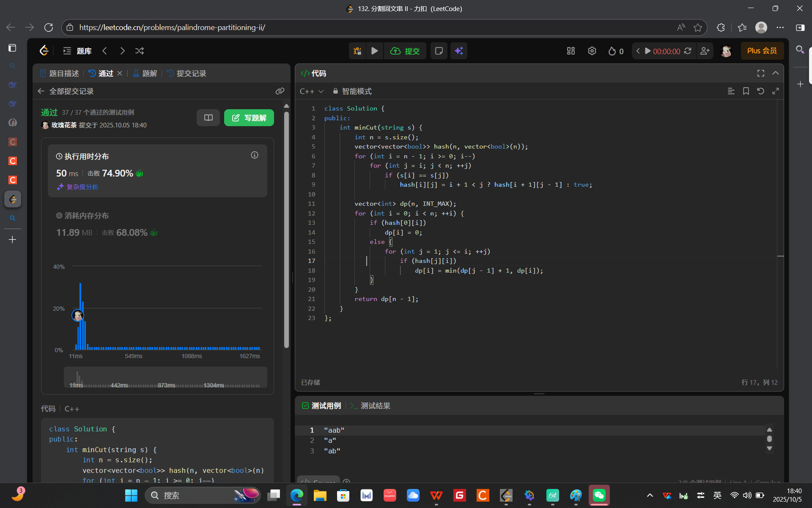Copy submission link icon
The width and height of the screenshot is (812, 508).
(x=280, y=91)
